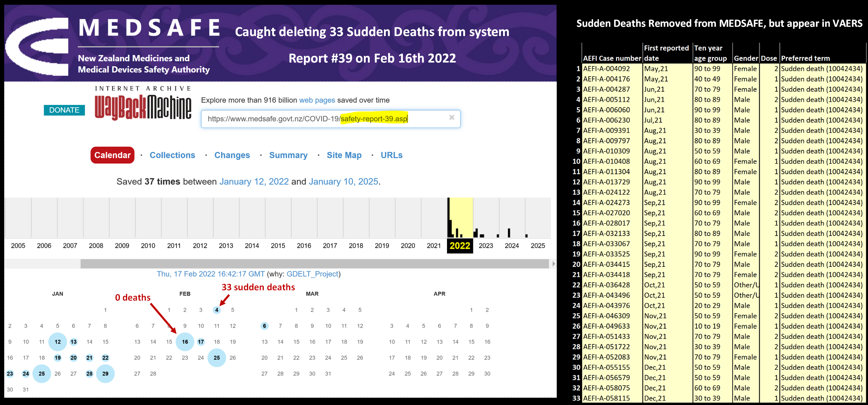Viewport: 868px width, 405px height.
Task: Click the horizontal timeline scrollbar
Action: pos(314,264)
